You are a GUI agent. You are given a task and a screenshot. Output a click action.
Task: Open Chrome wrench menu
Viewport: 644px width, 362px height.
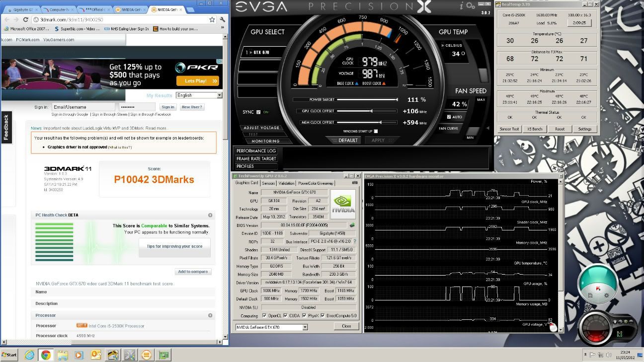(223, 19)
